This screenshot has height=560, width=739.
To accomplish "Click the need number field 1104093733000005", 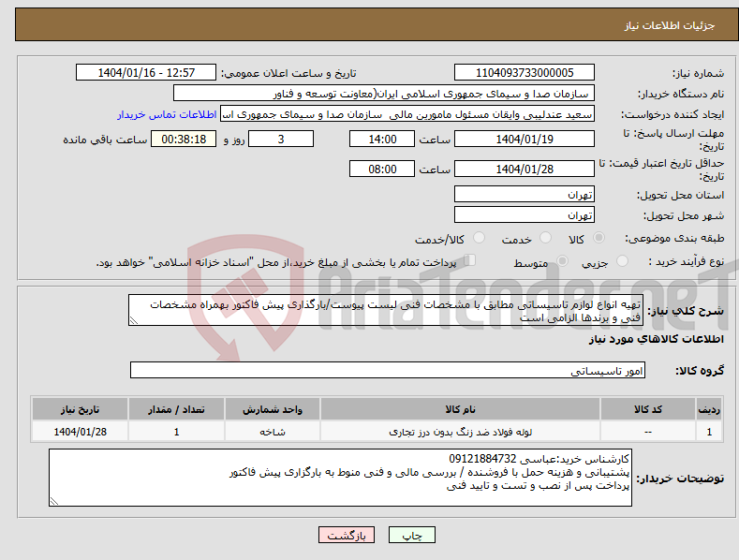I will click(x=525, y=73).
